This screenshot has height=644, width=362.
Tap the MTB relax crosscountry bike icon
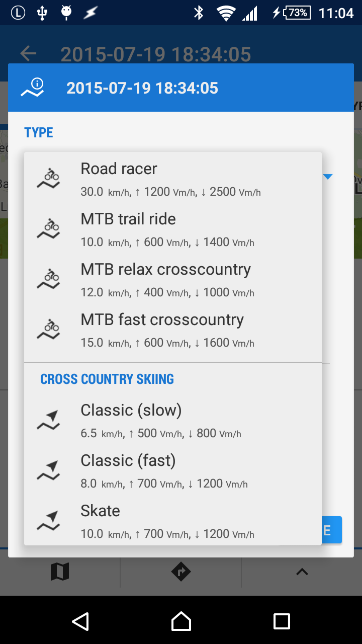pos(48,279)
